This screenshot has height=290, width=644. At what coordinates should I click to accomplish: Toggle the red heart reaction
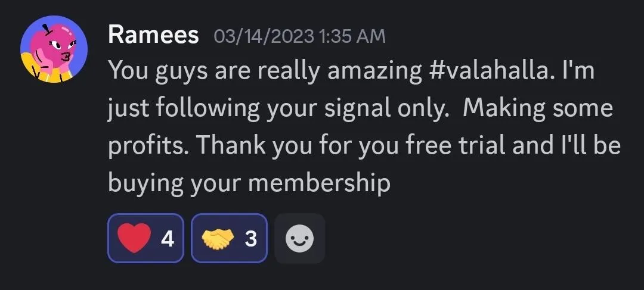click(x=145, y=238)
